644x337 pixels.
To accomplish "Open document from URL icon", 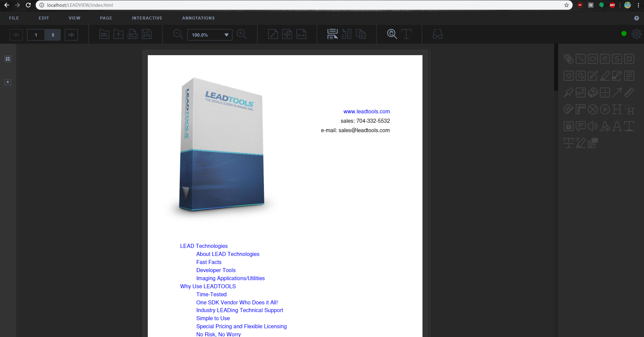I will click(104, 34).
